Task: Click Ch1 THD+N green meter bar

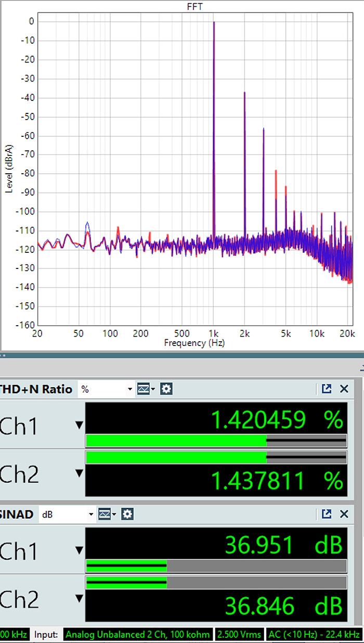Action: [176, 441]
